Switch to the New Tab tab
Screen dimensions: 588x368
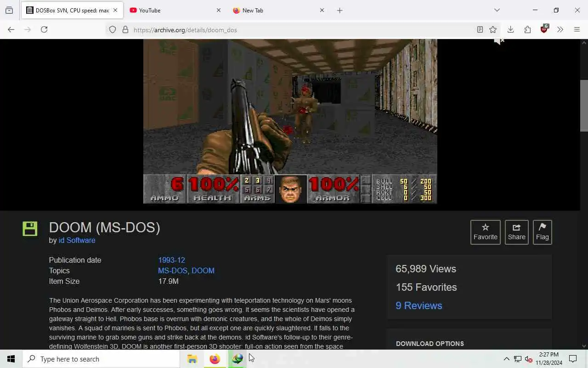(279, 10)
